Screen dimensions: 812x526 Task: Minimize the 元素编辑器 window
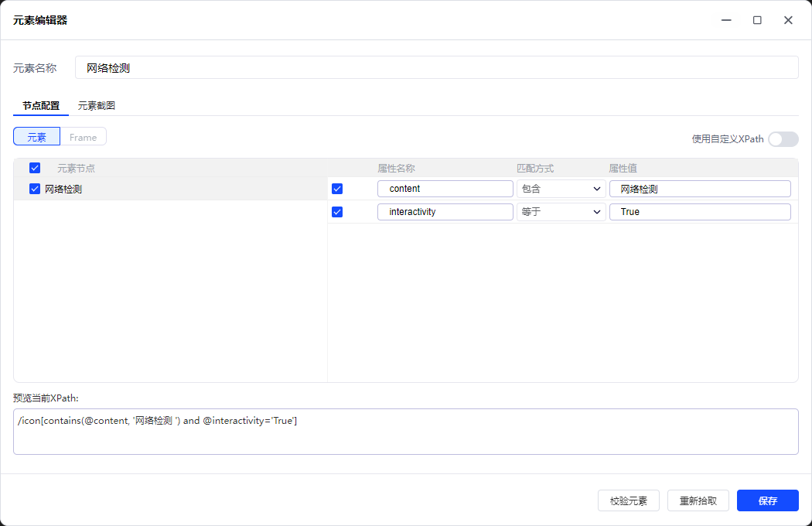(x=726, y=20)
